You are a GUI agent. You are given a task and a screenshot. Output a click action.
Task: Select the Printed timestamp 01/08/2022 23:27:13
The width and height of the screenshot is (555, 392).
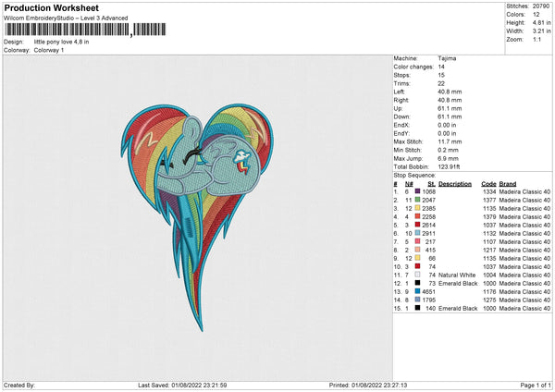pos(379,385)
